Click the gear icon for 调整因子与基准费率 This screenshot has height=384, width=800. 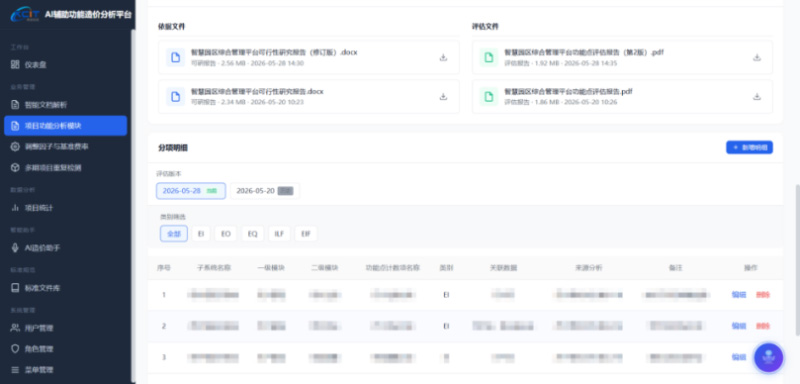(x=15, y=146)
